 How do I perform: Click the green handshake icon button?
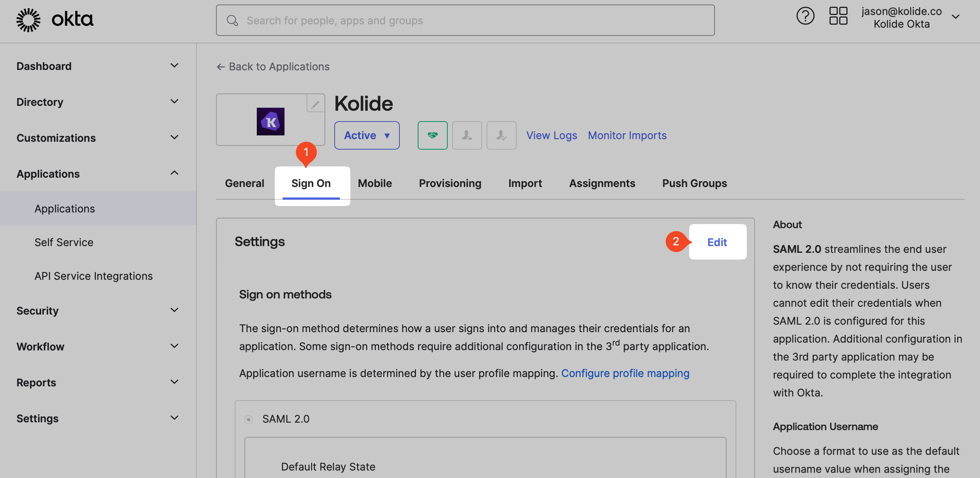[433, 135]
